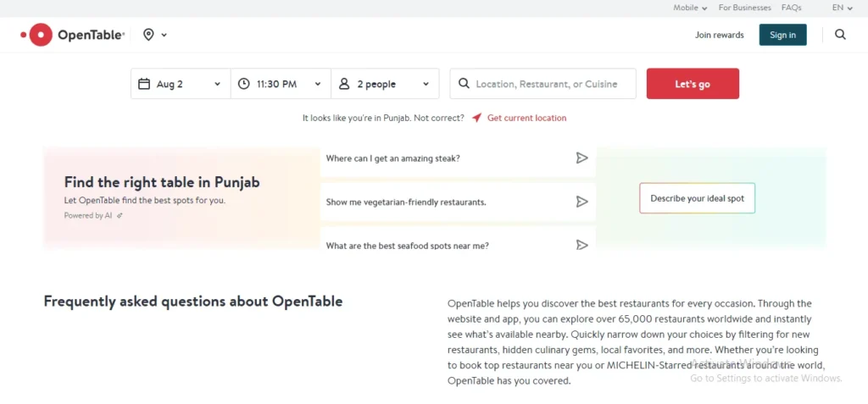The height and width of the screenshot is (404, 868).
Task: Click Describe your ideal spot button
Action: [x=697, y=198]
